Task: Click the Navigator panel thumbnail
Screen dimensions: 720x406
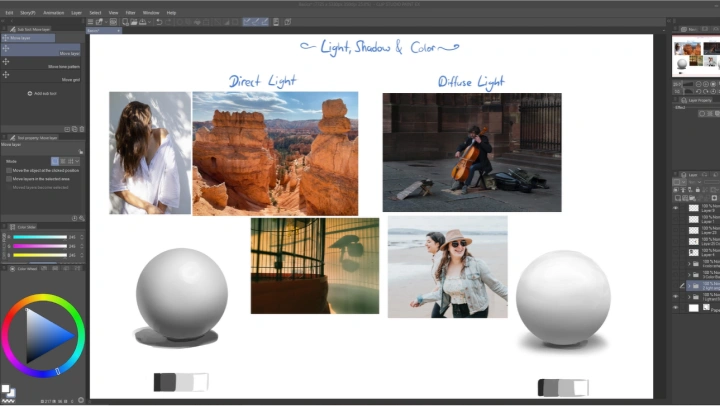Action: 696,56
